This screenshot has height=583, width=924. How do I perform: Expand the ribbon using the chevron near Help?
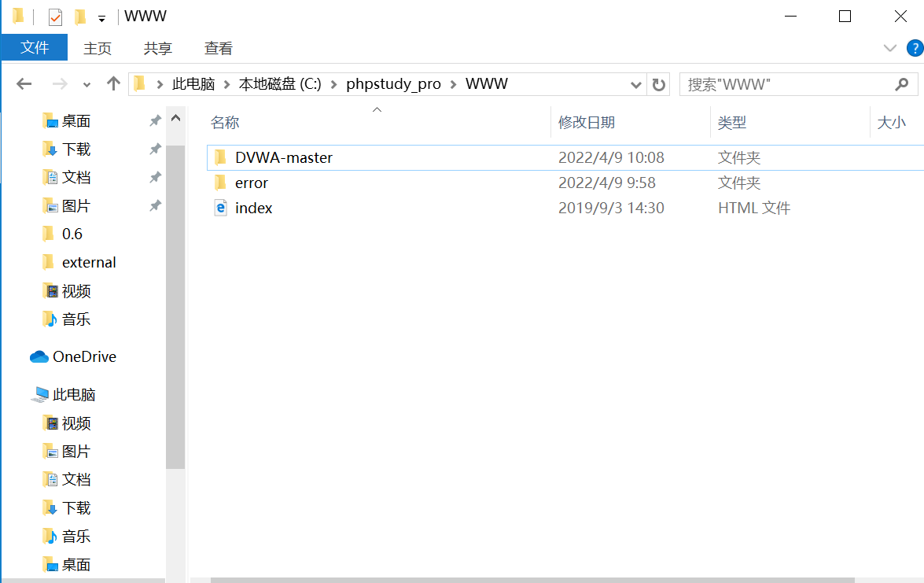coord(889,48)
